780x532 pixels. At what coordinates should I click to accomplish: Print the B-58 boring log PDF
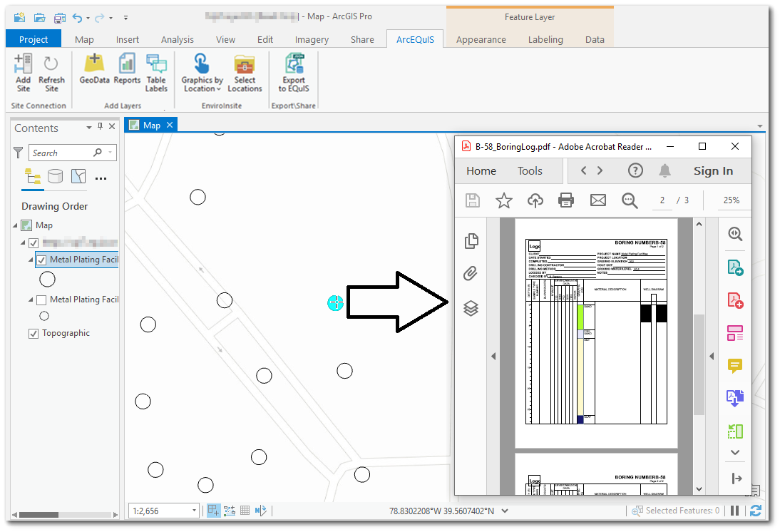click(565, 200)
